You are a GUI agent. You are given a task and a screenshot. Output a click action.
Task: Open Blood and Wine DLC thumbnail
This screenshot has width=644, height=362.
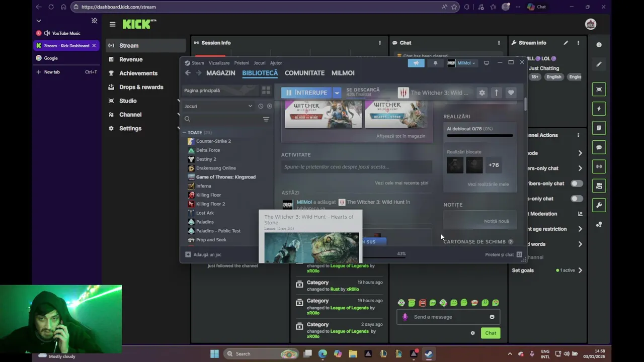coord(323,114)
